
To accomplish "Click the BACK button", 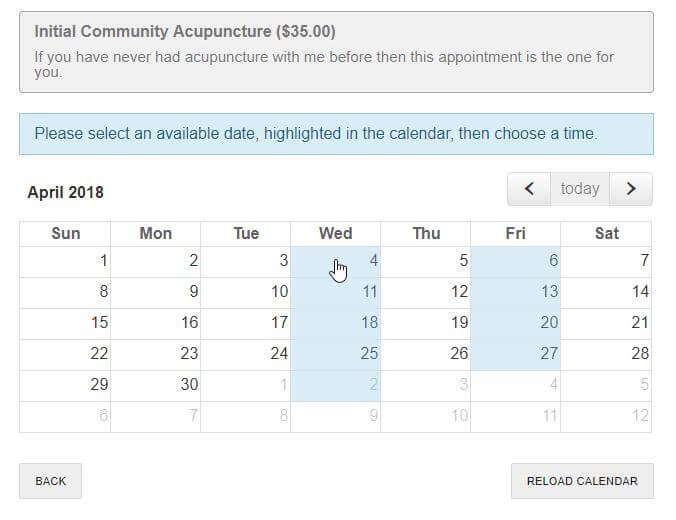I will pos(50,481).
